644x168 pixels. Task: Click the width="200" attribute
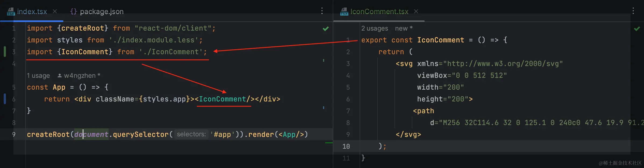(x=441, y=87)
